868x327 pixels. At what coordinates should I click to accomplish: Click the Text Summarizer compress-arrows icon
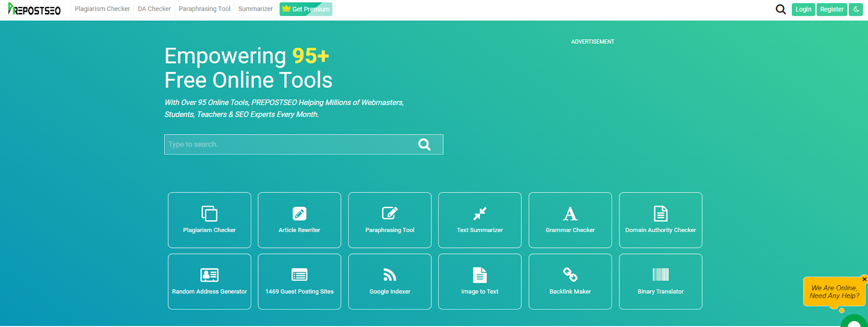click(480, 214)
